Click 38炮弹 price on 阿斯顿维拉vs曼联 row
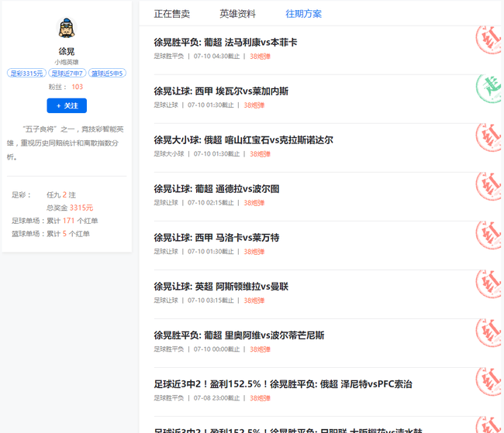The image size is (504, 433). 254,301
